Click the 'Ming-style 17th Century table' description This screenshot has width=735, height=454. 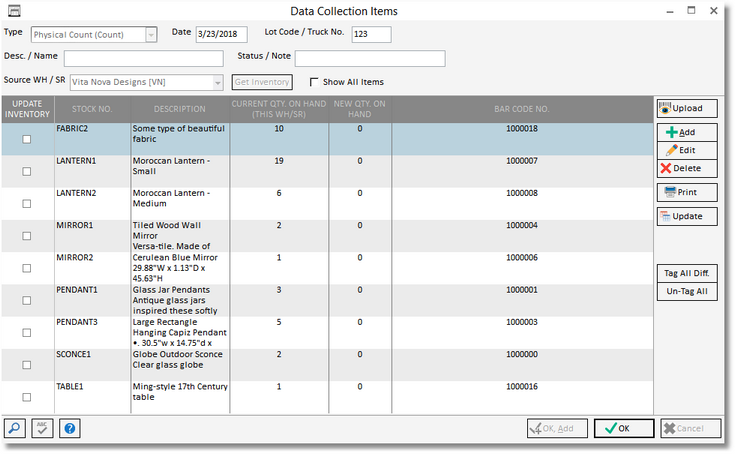[180, 392]
